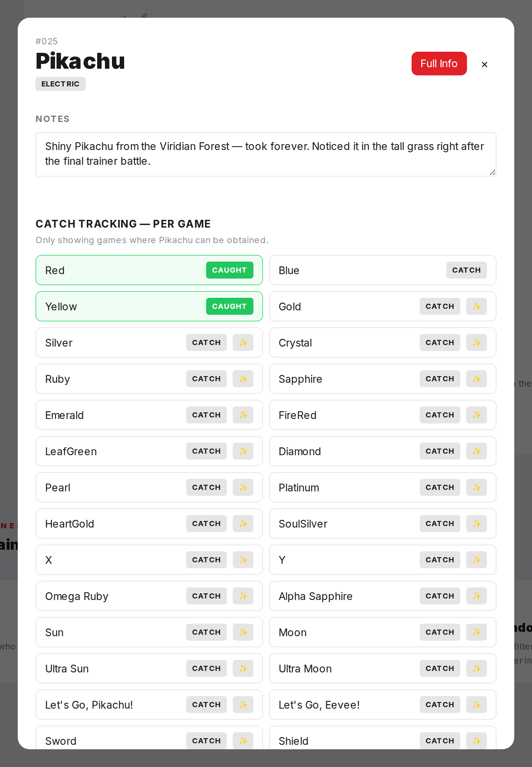Image resolution: width=532 pixels, height=767 pixels.
Task: Click the #025 dex number
Action: click(x=47, y=41)
